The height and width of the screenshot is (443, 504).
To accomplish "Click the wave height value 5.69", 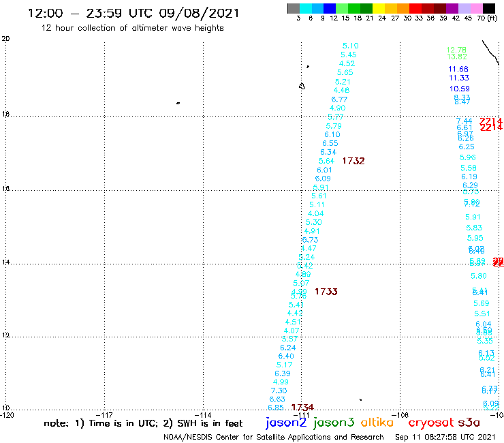I will pos(481,303).
